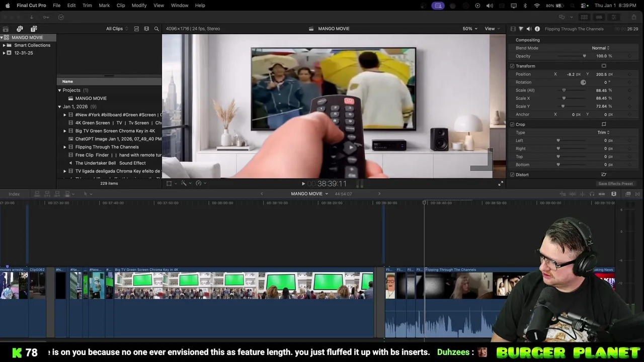Show the Audio inspector speaker icon
The height and width of the screenshot is (362, 644).
click(529, 29)
